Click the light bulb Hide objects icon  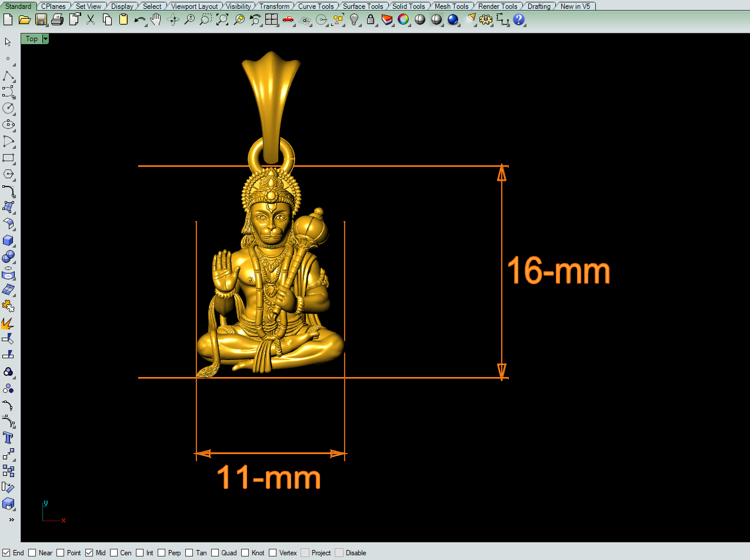[x=354, y=20]
